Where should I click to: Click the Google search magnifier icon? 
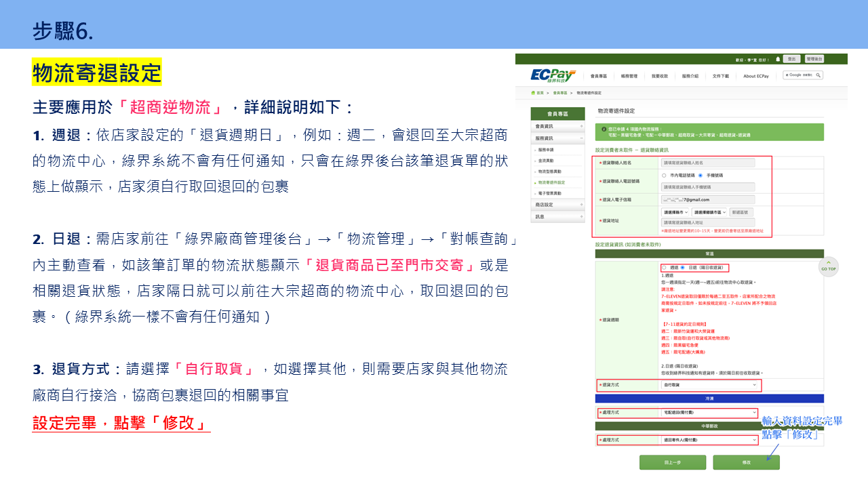coord(818,75)
